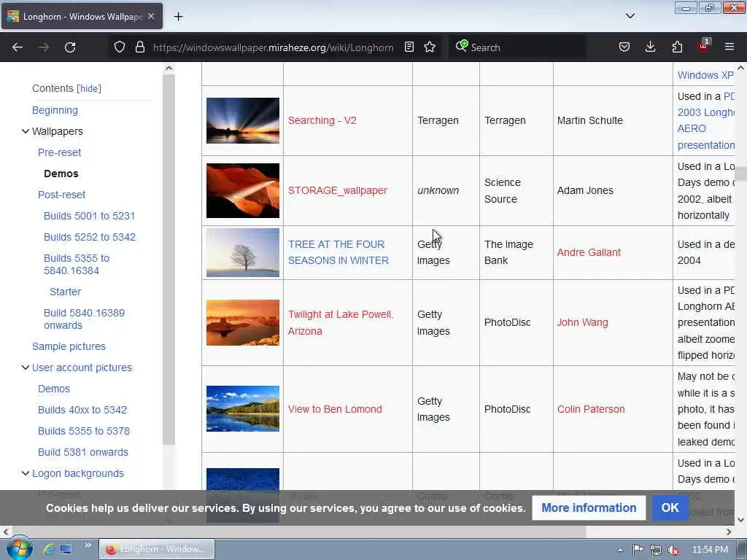Viewport: 747px width, 560px height.
Task: Jump to Starter section
Action: [65, 292]
